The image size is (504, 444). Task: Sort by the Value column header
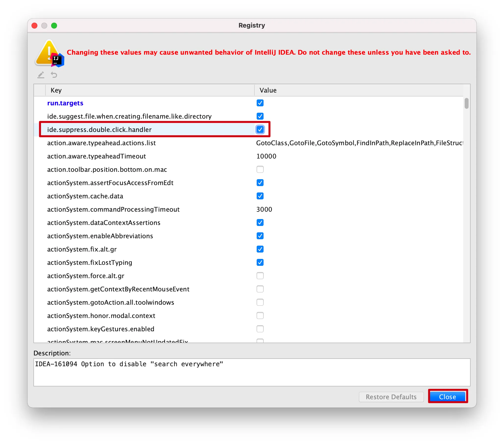tap(359, 90)
